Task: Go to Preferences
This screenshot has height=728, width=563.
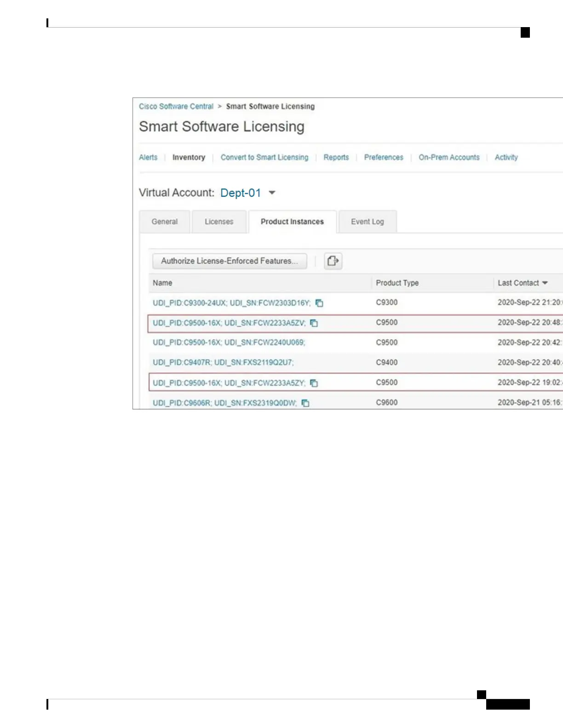Action: click(x=384, y=157)
